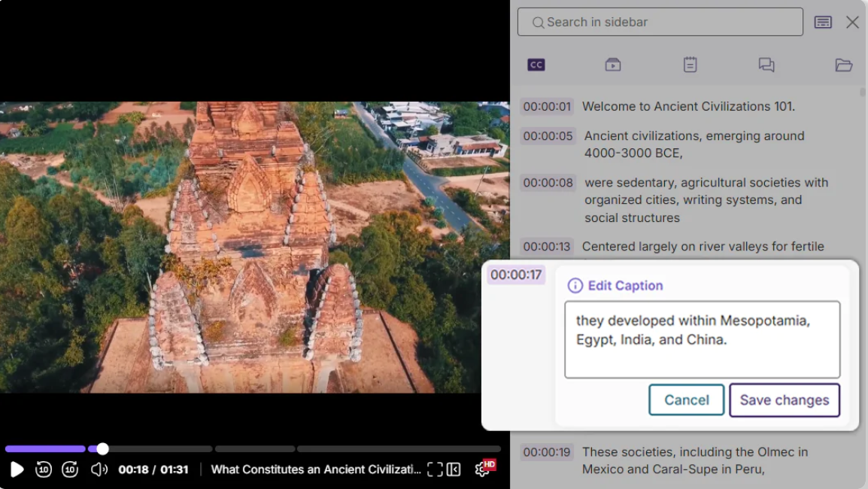This screenshot has width=868, height=489.
Task: Open the closed captions CC tab
Action: click(536, 65)
